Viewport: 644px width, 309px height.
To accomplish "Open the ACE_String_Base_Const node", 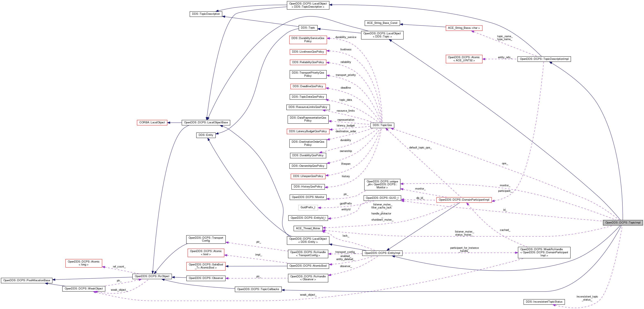I will point(382,23).
